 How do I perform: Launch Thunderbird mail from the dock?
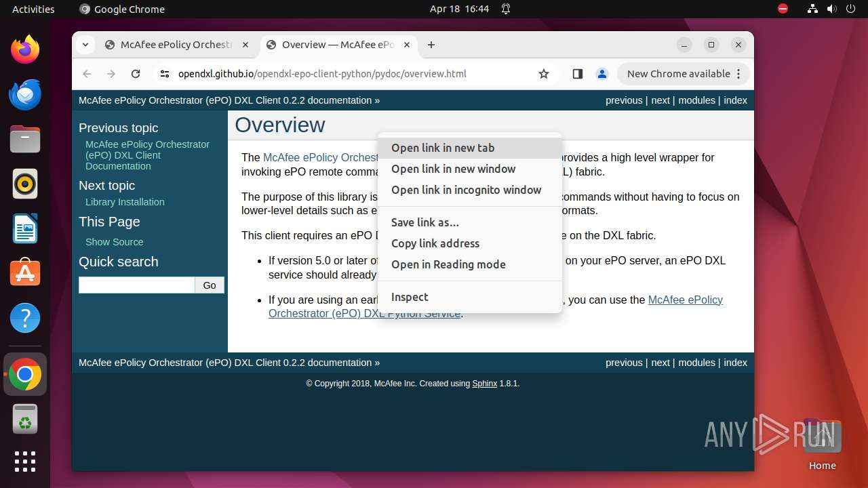[x=25, y=94]
